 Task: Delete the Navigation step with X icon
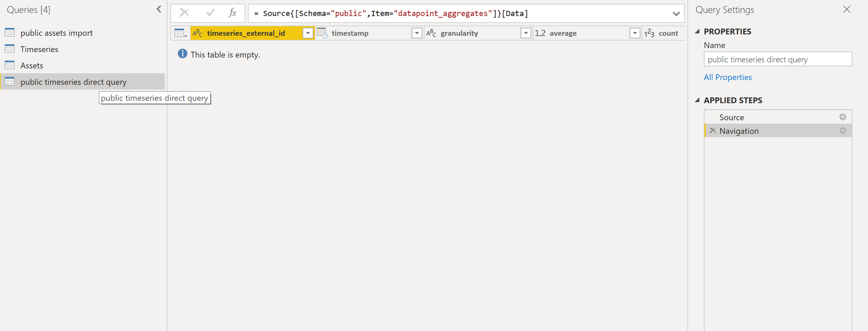(712, 131)
